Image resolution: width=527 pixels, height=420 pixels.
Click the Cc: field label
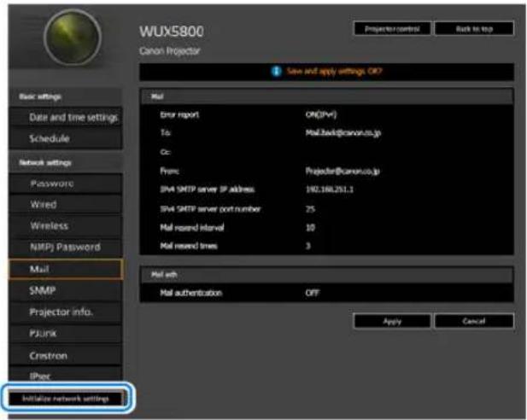(166, 152)
